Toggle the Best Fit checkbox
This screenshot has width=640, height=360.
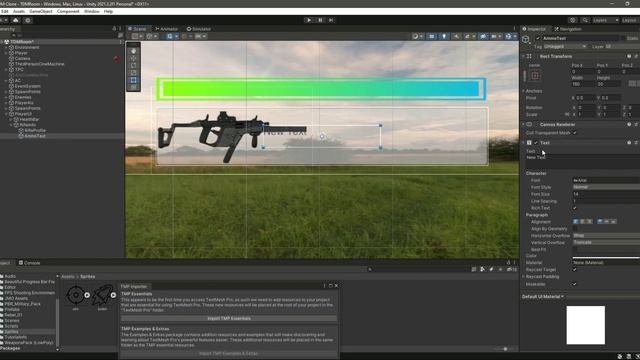pos(575,249)
